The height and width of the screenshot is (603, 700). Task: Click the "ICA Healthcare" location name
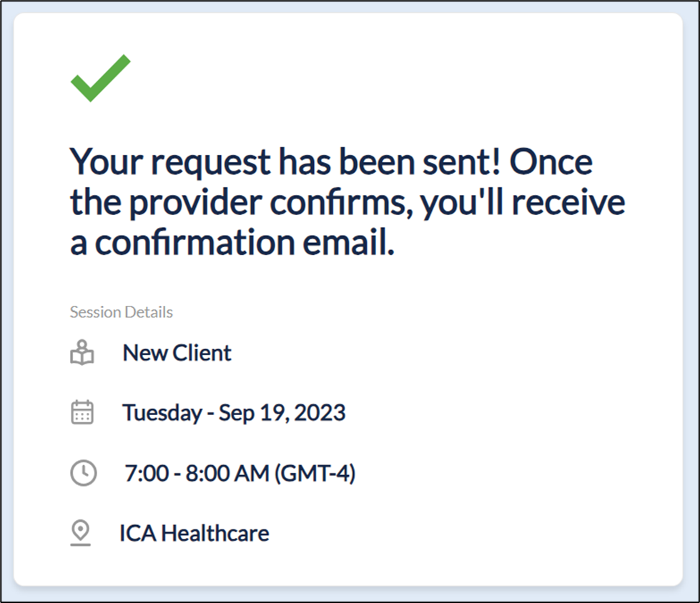(194, 533)
